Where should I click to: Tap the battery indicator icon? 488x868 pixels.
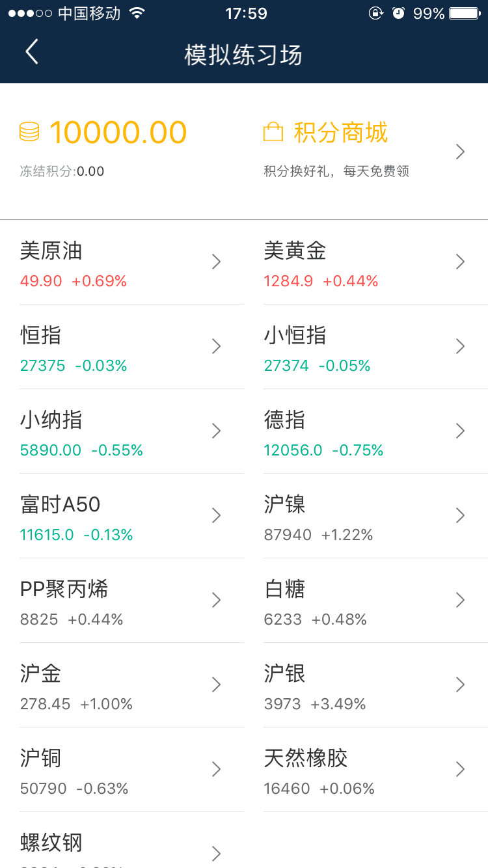(x=465, y=13)
